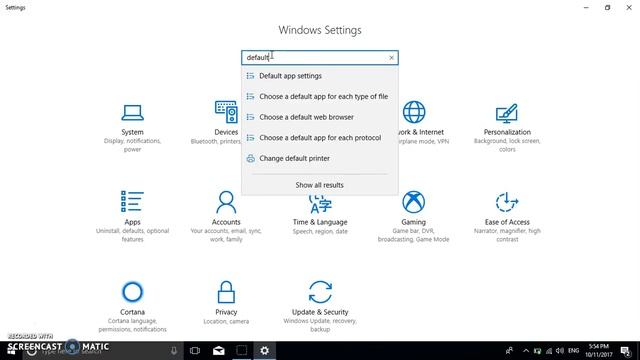Click the 'Ease of Access' label text
The image size is (640, 360).
click(x=507, y=222)
